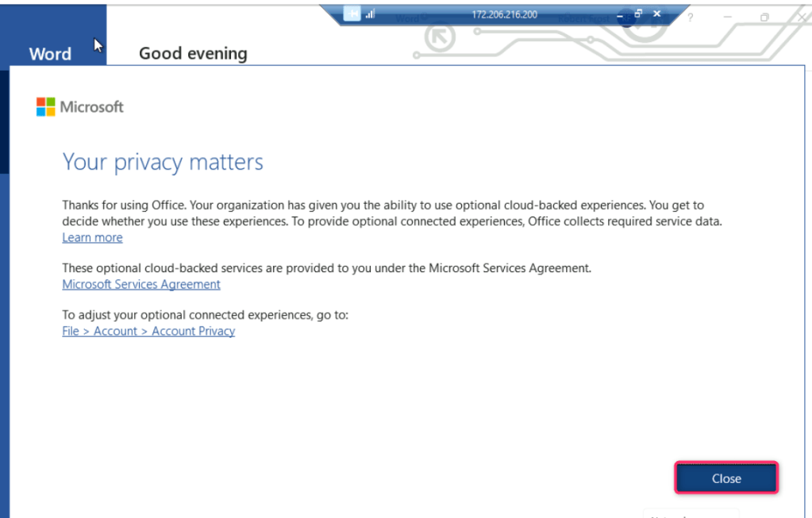Click the four-color Microsoft logo squares
This screenshot has height=518, width=812.
[x=45, y=107]
